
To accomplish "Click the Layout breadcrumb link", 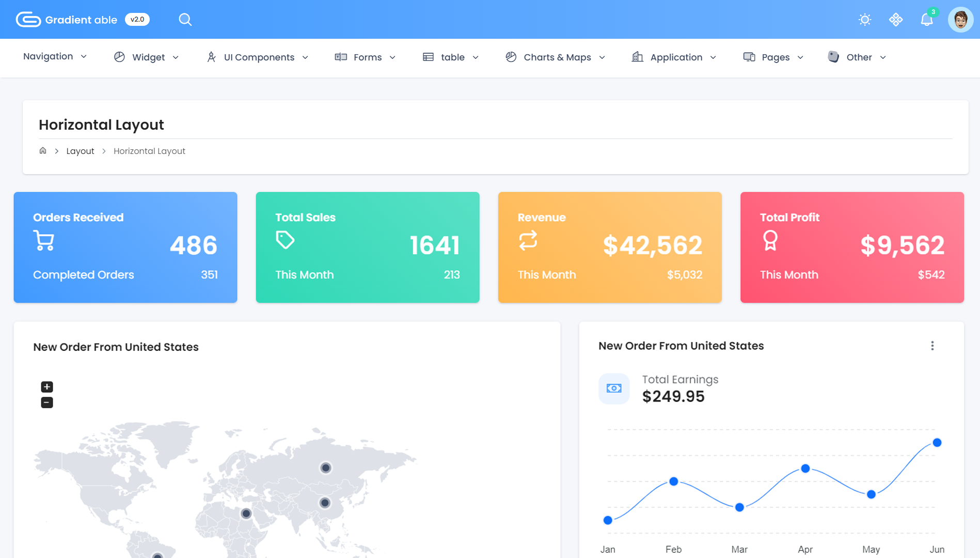I will (x=80, y=151).
